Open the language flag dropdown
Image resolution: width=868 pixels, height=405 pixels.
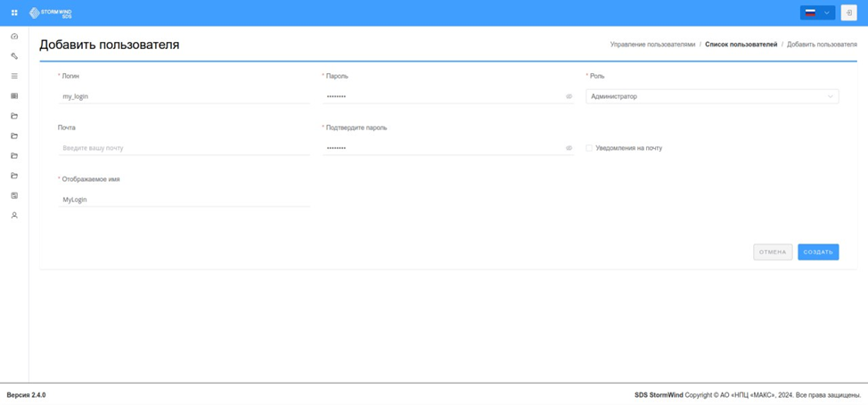click(817, 12)
